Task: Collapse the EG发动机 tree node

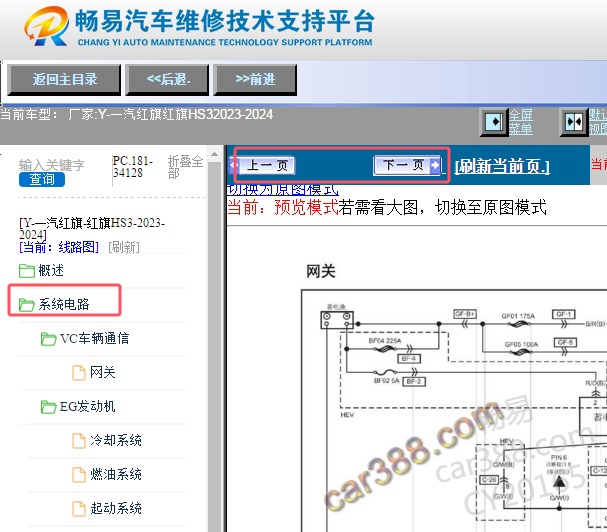Action: (x=87, y=407)
